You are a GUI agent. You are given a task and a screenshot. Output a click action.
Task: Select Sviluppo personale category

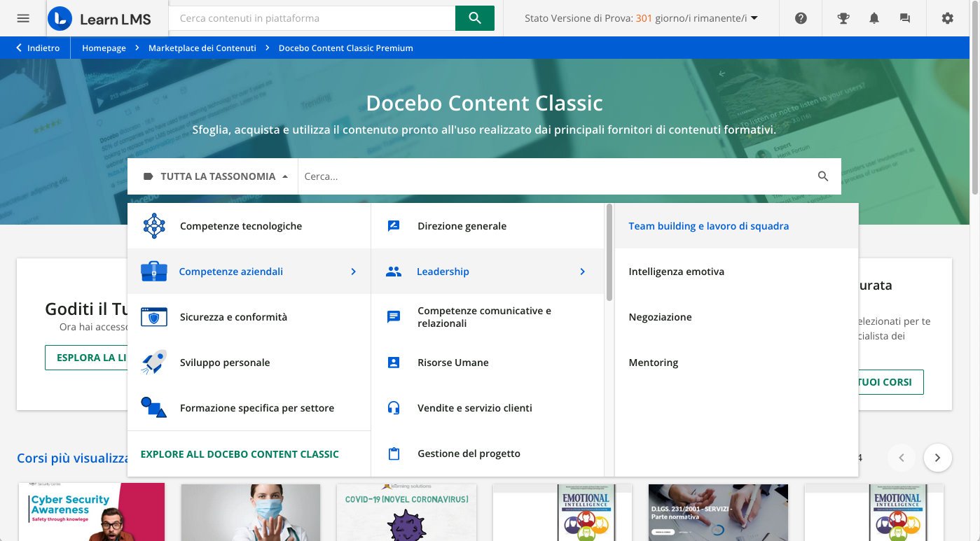click(249, 363)
